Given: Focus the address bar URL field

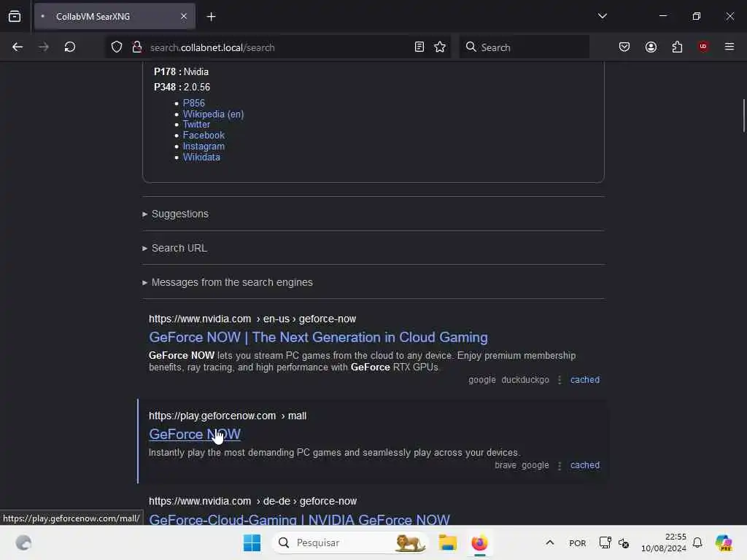Looking at the screenshot, I should (279, 47).
